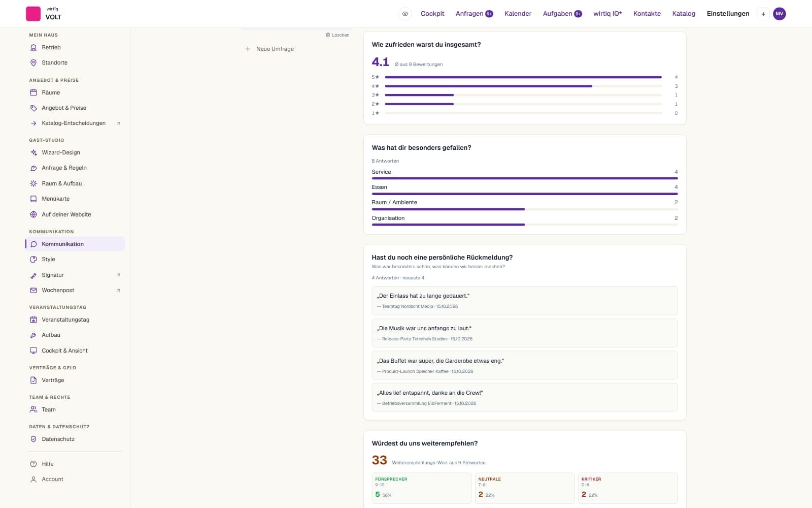812x508 pixels.
Task: Open the Account sidebar entry
Action: pos(75,479)
